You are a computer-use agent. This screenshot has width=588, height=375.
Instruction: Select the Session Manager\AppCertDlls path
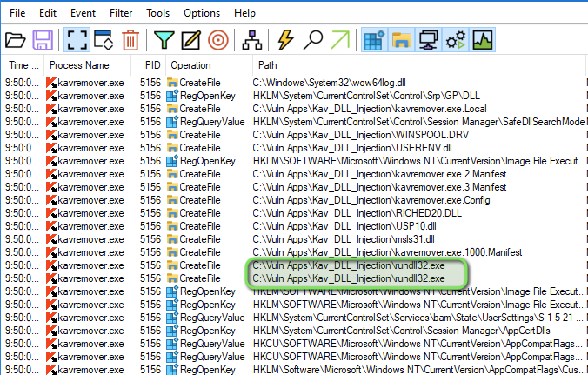402,331
